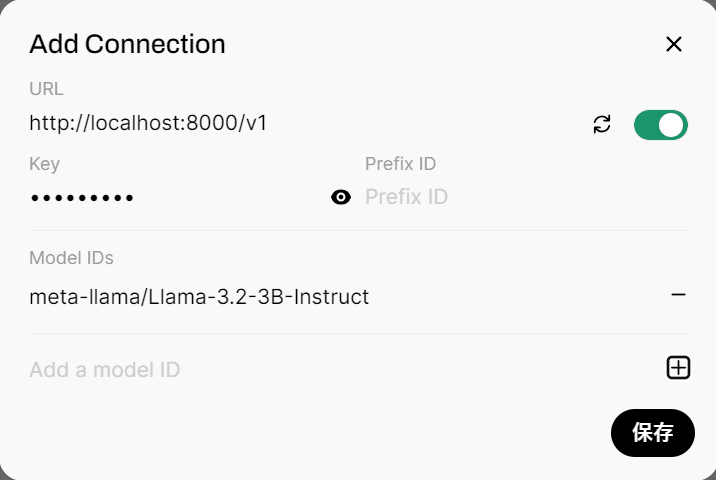
Task: Reveal the API key with the eye icon
Action: click(x=341, y=197)
